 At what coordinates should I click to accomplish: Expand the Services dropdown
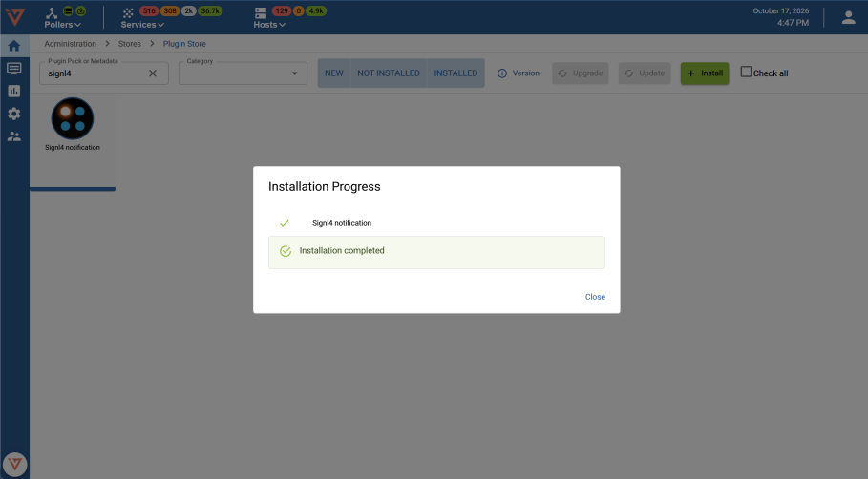pyautogui.click(x=142, y=25)
